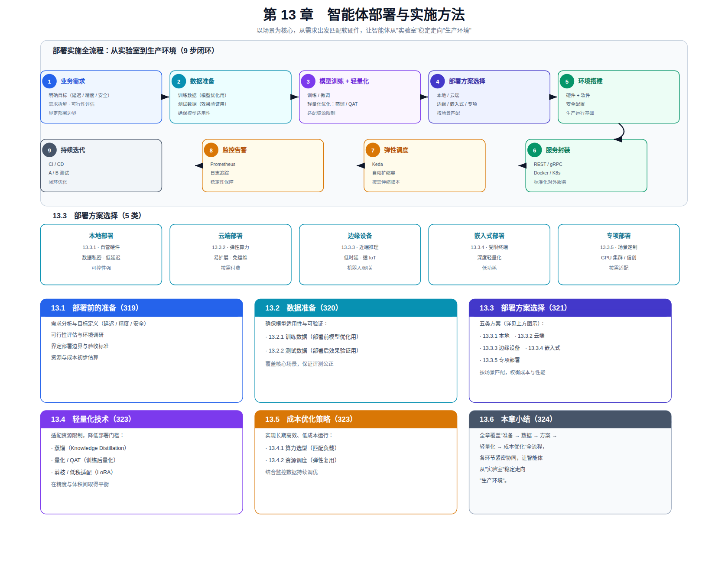
Task: Click step 1 number badge 业务需求
Action: point(49,81)
